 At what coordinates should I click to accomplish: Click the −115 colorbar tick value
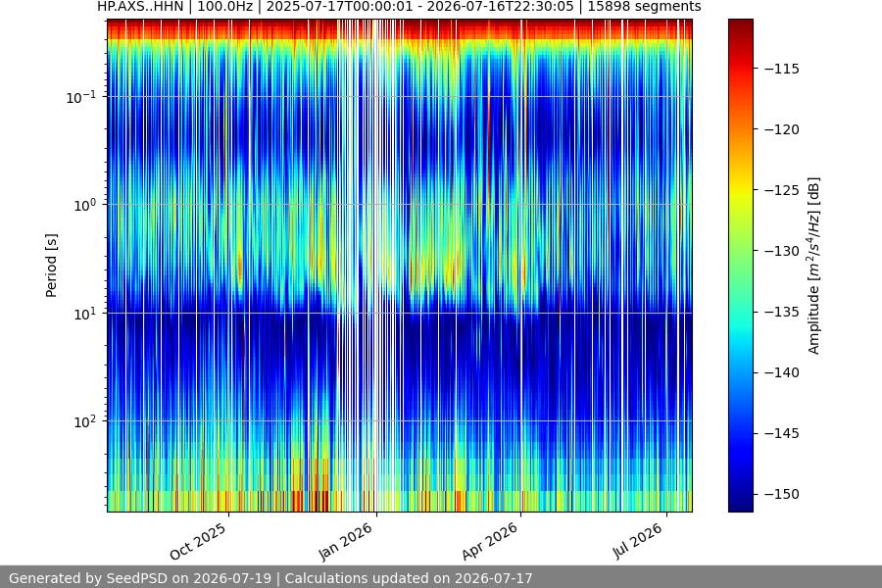point(782,69)
